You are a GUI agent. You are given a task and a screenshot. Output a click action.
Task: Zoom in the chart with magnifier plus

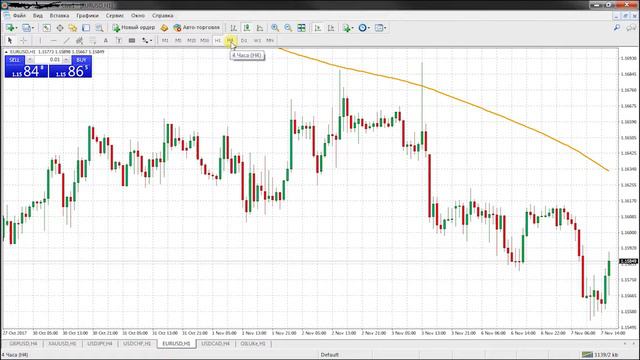click(x=275, y=28)
